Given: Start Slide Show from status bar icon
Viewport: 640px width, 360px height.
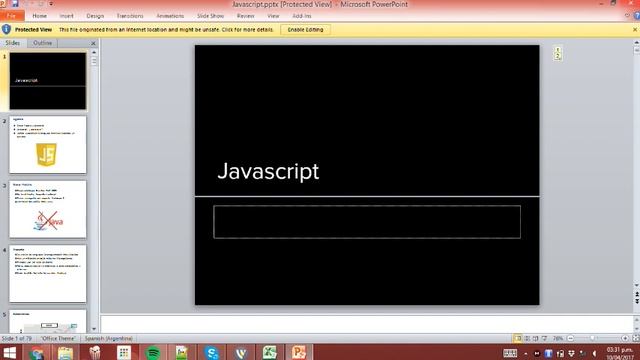Looking at the screenshot, I should 544,338.
